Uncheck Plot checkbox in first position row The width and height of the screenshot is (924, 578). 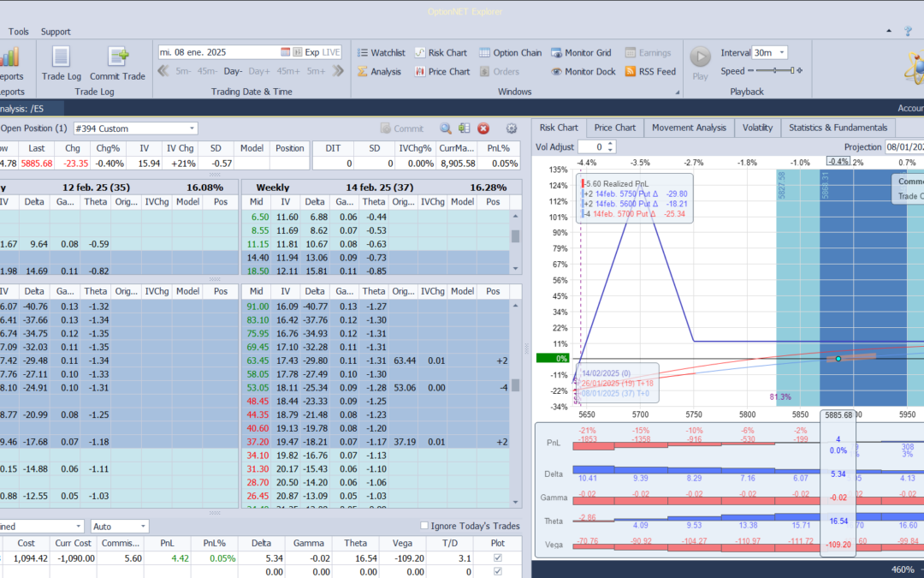click(x=499, y=558)
